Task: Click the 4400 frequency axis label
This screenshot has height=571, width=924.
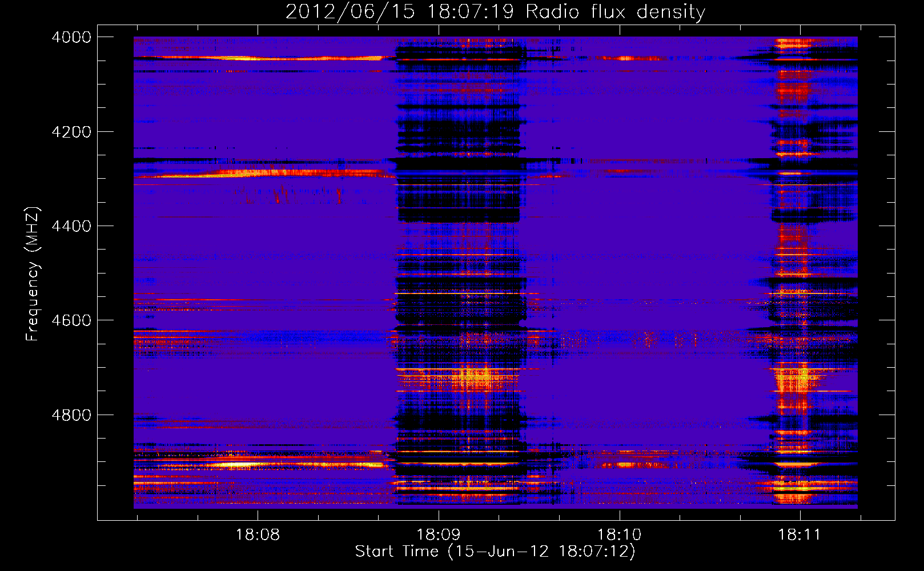Action: (x=71, y=226)
